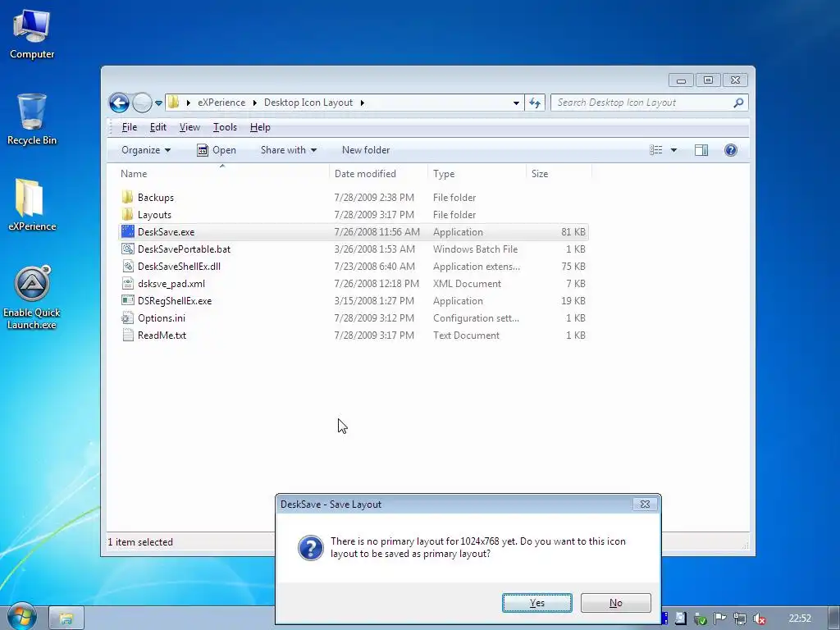
Task: Select DeskSaveShellEx.dll file icon
Action: point(127,266)
